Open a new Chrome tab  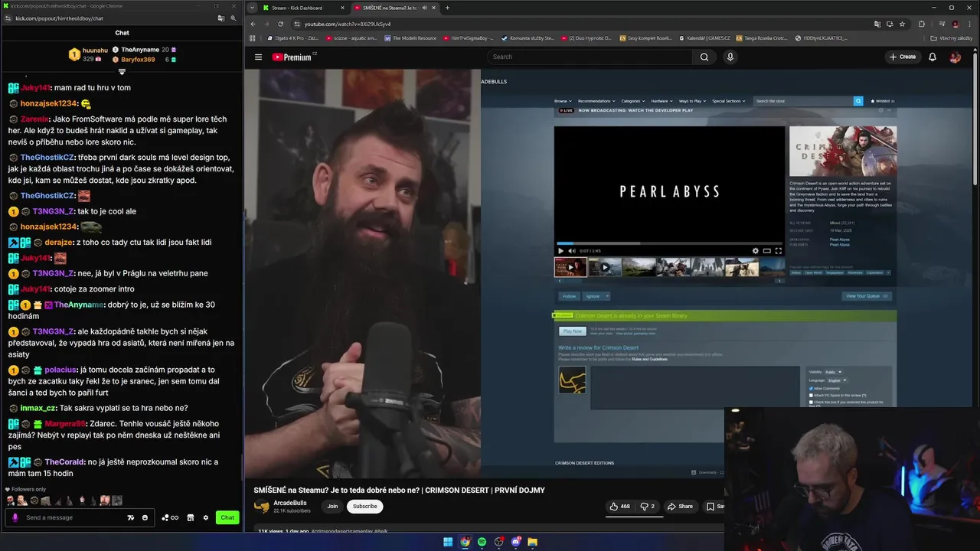[x=447, y=8]
